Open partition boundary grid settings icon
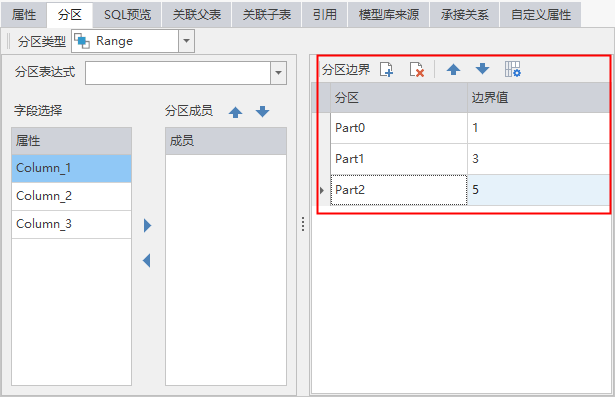This screenshot has height=397, width=615. tap(513, 69)
